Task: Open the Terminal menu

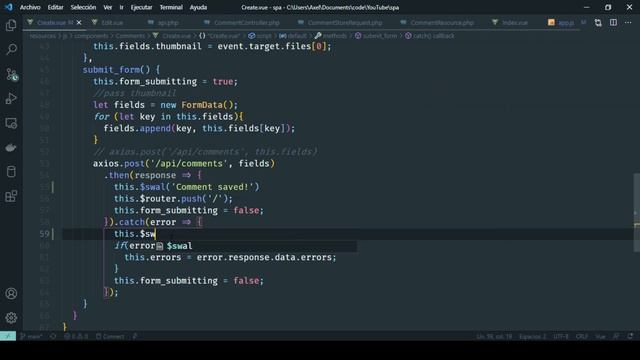Action: point(171,7)
